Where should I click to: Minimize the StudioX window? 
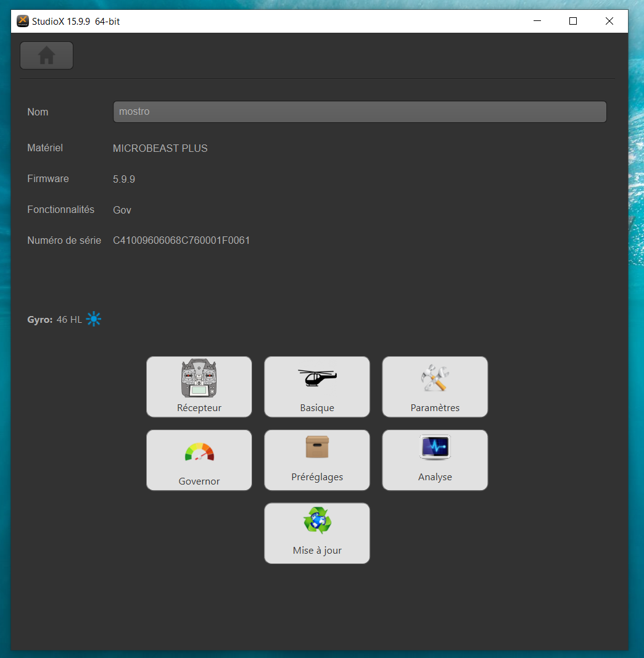click(x=537, y=21)
